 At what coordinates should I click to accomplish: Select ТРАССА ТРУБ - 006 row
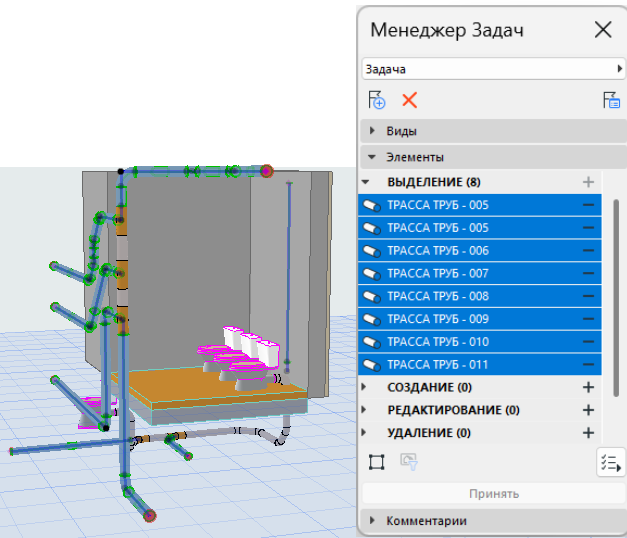pyautogui.click(x=480, y=250)
